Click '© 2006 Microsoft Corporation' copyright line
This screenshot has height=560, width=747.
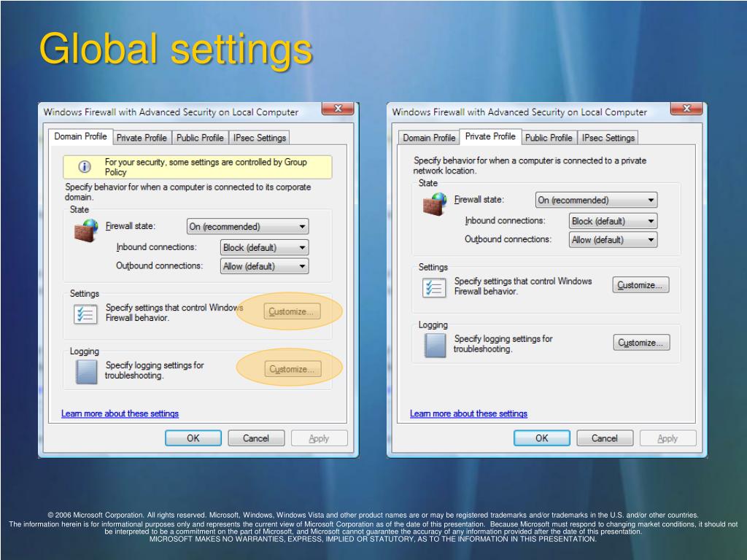[x=373, y=515]
